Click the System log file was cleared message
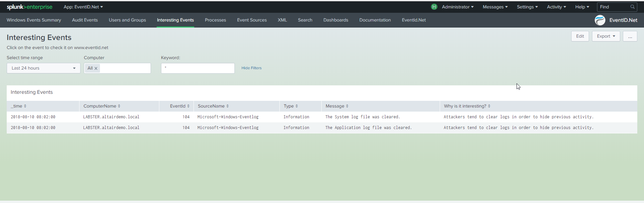This screenshot has height=203, width=644. pos(363,117)
